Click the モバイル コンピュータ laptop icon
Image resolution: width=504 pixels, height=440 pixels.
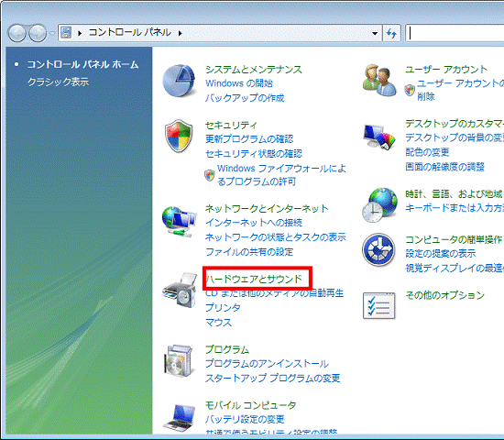(x=179, y=417)
